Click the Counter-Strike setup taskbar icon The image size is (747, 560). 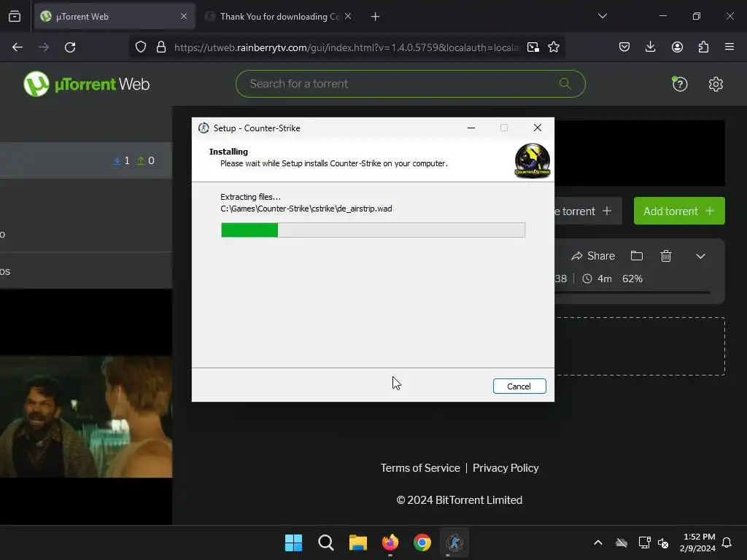[454, 542]
